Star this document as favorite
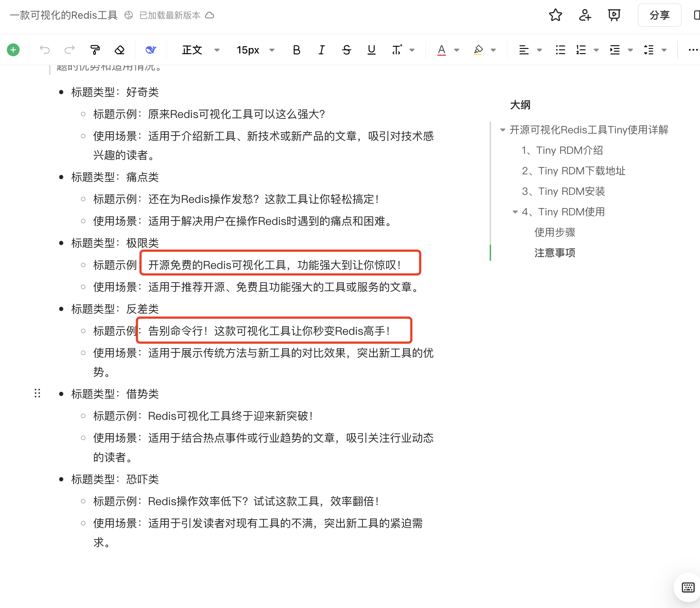700x608 pixels. point(556,15)
